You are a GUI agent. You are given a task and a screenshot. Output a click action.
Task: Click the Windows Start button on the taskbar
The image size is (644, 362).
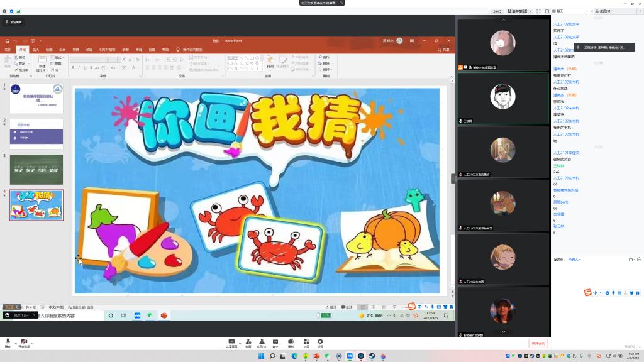[261, 356]
